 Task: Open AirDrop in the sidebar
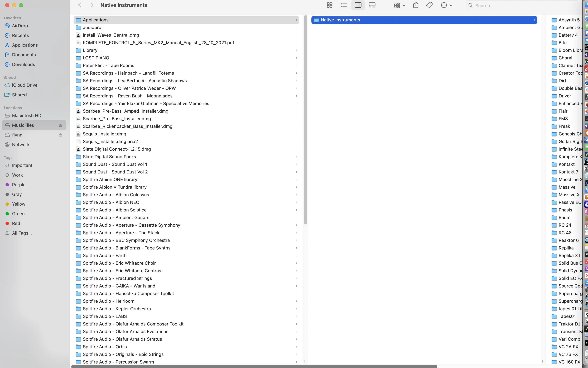20,26
